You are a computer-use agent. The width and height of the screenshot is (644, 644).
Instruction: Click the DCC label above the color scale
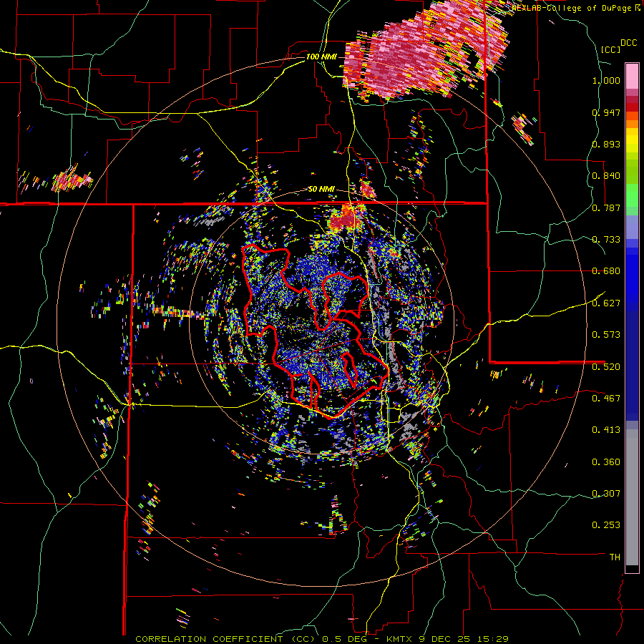pos(629,43)
